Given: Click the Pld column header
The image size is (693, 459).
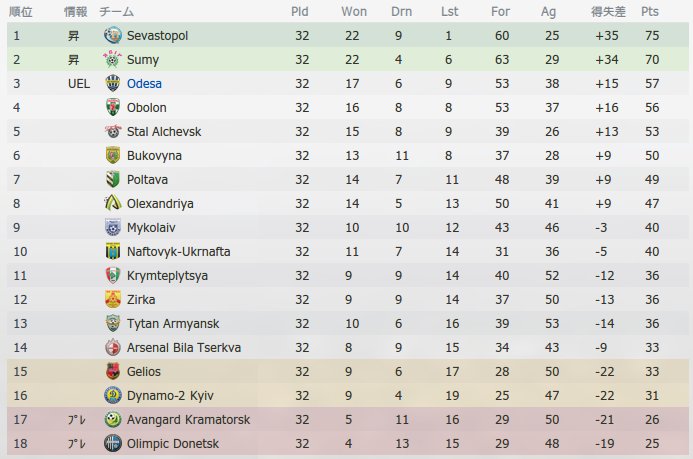Looking at the screenshot, I should point(300,11).
